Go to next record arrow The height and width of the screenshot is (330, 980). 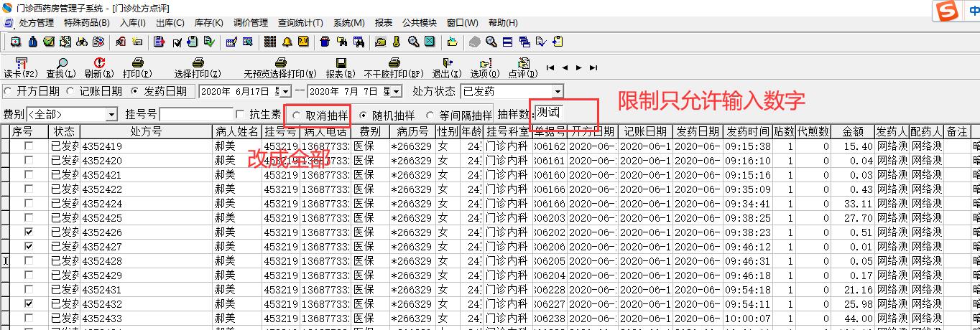(578, 67)
